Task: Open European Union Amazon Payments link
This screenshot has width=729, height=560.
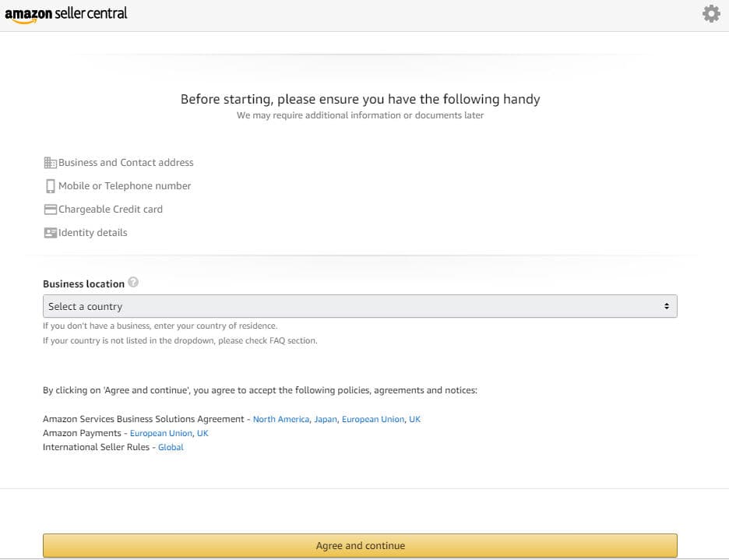Action: (161, 433)
